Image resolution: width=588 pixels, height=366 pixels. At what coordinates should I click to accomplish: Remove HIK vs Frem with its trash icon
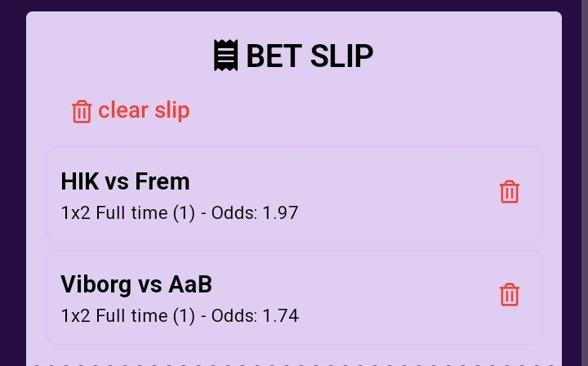(x=510, y=192)
